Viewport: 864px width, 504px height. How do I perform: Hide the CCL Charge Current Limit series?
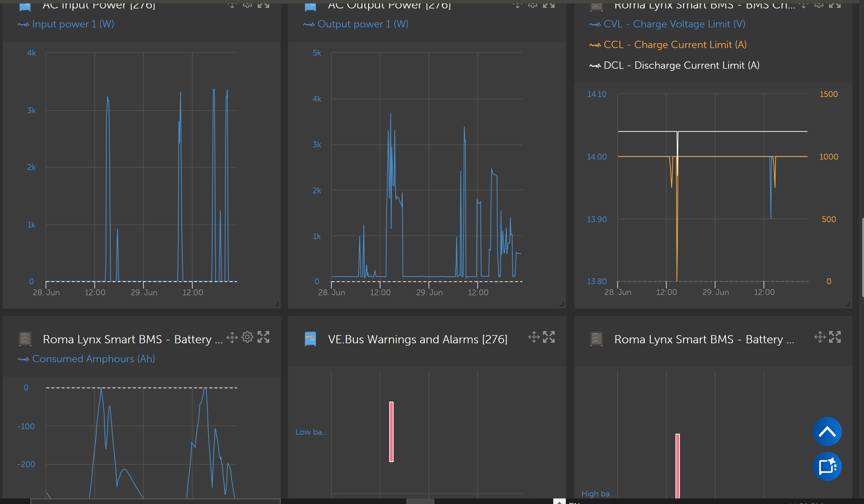(x=674, y=45)
